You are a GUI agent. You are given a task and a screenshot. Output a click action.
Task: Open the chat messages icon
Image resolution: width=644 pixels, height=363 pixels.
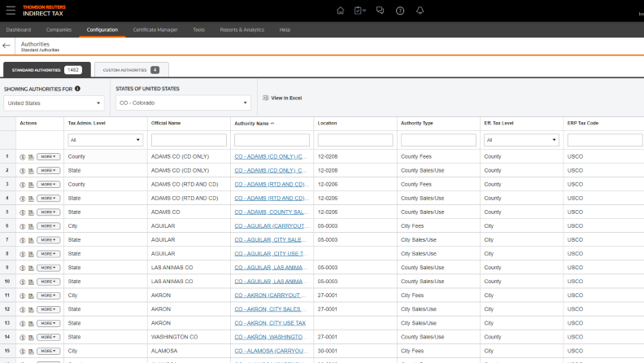[380, 11]
